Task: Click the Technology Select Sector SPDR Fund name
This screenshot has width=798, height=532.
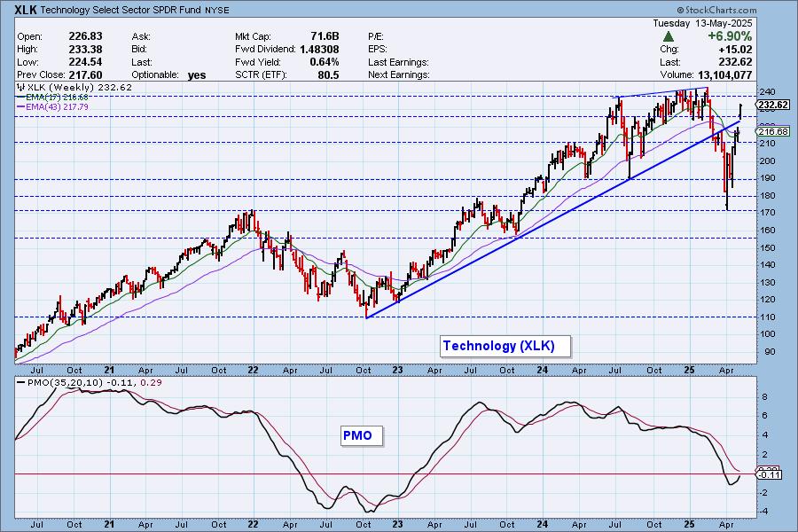Action: coord(120,10)
